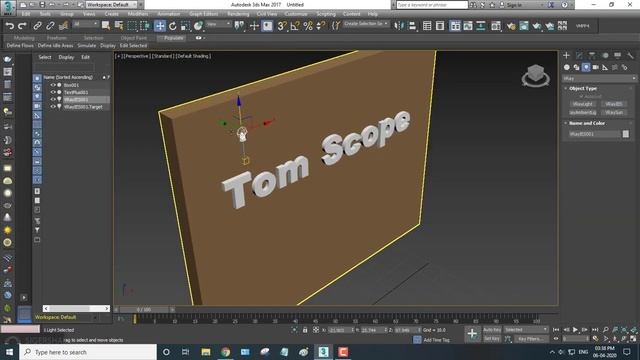The width and height of the screenshot is (640, 360).
Task: Open the Workspace: Default dropdown
Action: (112, 5)
